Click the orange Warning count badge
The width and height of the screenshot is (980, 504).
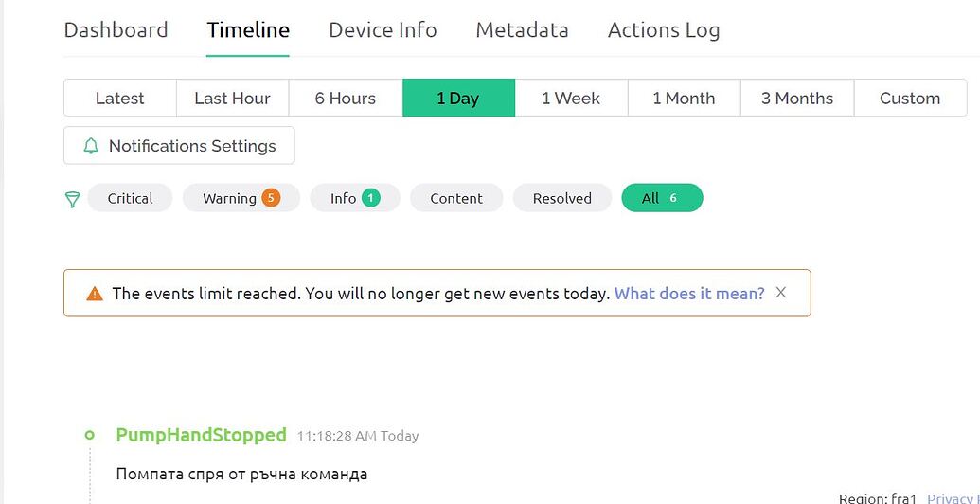(271, 198)
